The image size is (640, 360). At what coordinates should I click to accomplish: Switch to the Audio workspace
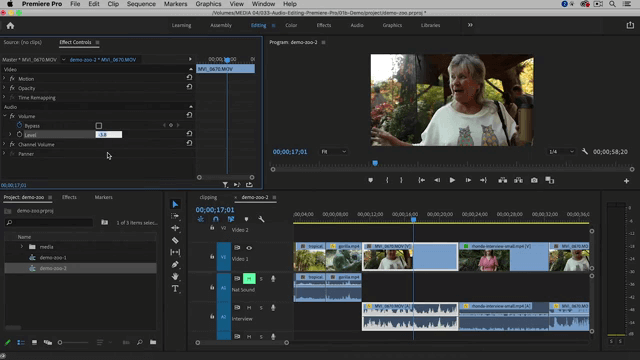point(357,25)
